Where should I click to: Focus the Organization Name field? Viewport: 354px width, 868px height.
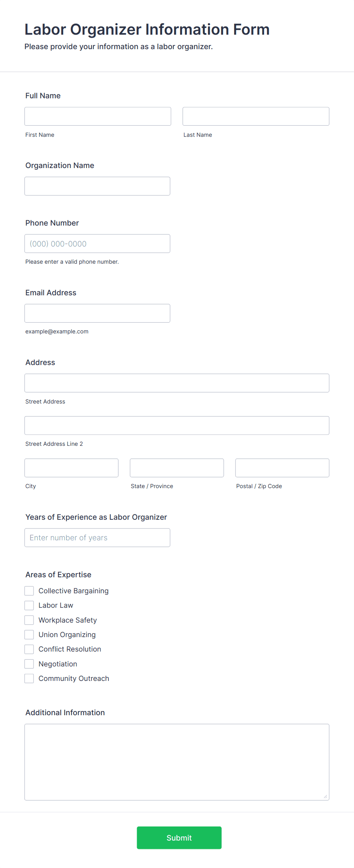pyautogui.click(x=97, y=186)
